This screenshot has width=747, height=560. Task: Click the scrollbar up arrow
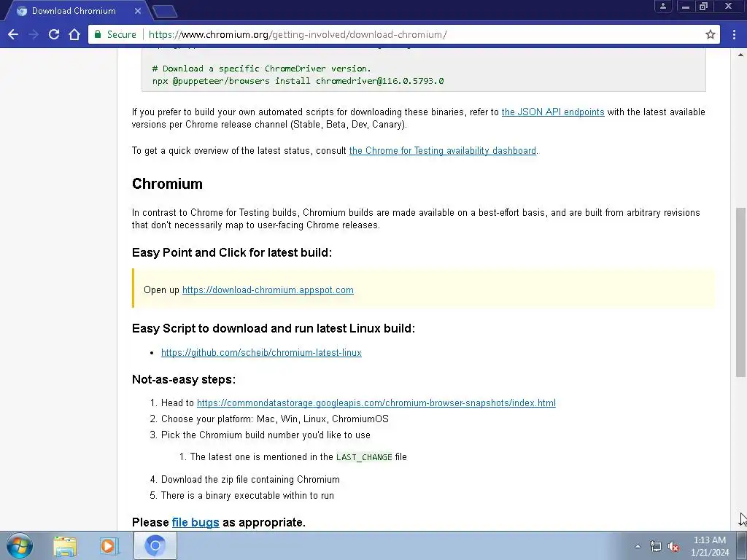click(741, 55)
